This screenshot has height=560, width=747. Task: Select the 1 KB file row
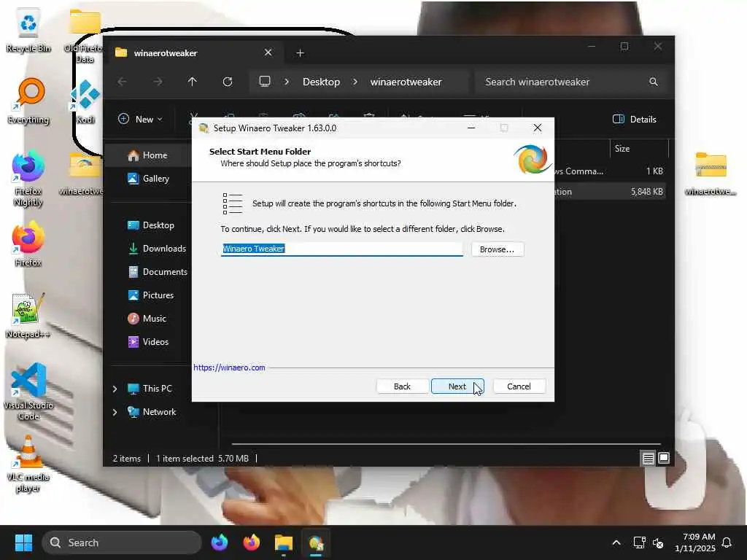[x=610, y=171]
